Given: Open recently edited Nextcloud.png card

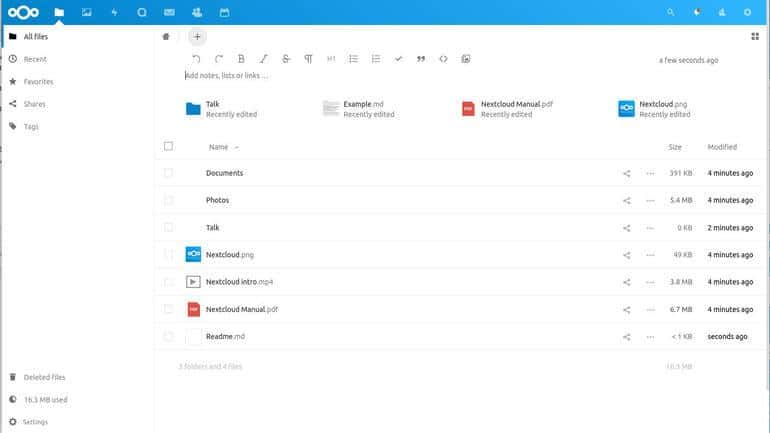Looking at the screenshot, I should [x=655, y=109].
